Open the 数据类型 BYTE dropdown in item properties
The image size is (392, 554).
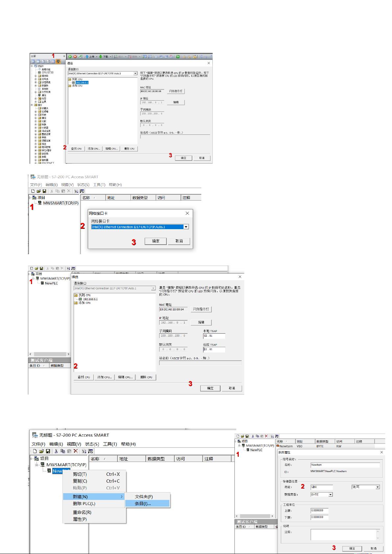tap(331, 494)
